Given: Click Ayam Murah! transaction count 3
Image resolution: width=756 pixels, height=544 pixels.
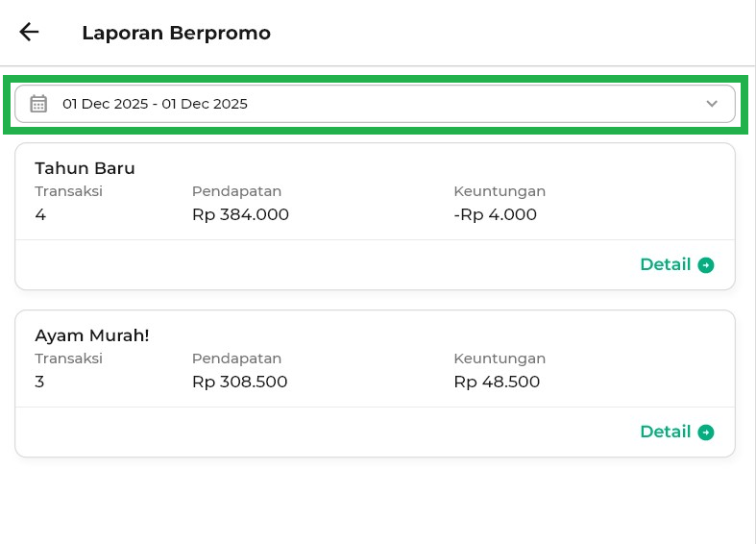Looking at the screenshot, I should [x=39, y=382].
